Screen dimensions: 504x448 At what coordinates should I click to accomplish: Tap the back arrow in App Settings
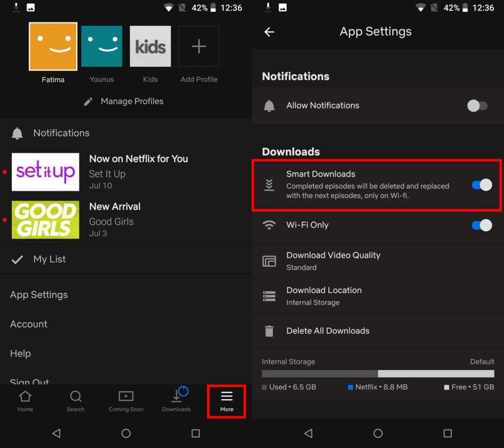tap(269, 31)
